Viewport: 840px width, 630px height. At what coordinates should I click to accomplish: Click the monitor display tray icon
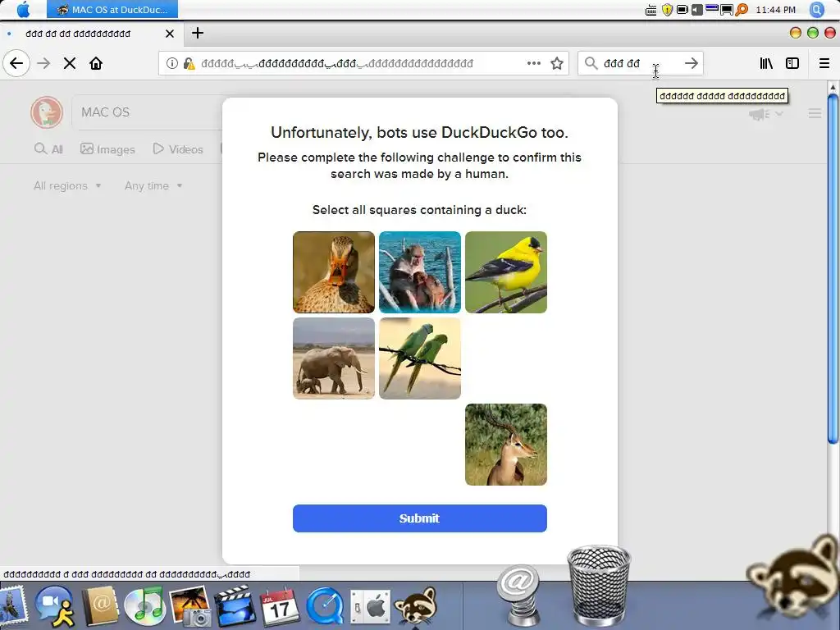click(727, 10)
